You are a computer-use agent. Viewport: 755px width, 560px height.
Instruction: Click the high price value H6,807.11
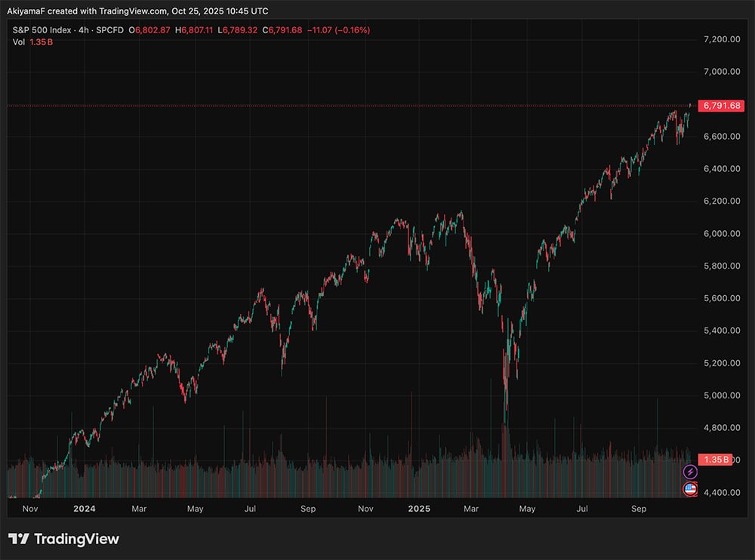(196, 30)
